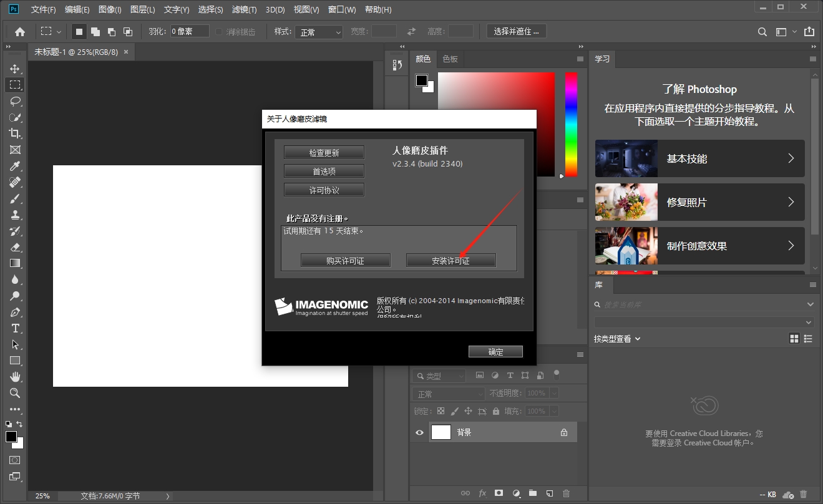Click the 确定 button in the dialog
The image size is (823, 504).
[495, 352]
